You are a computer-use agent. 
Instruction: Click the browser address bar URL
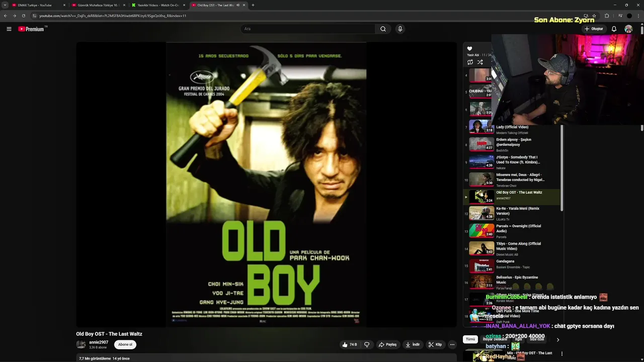click(x=113, y=16)
